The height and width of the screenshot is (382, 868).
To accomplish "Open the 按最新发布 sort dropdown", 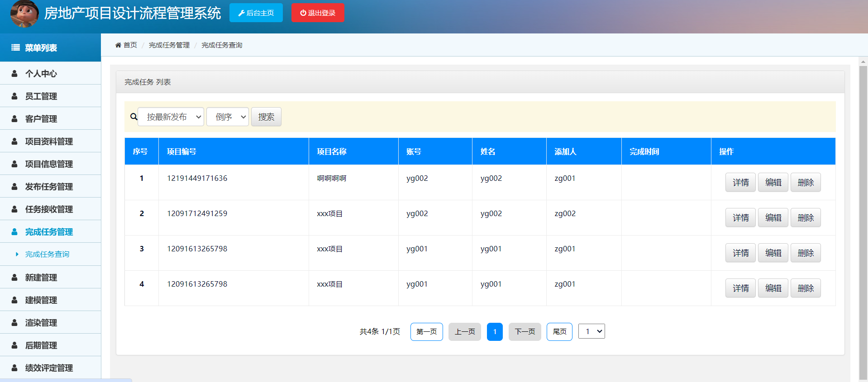I will click(171, 117).
